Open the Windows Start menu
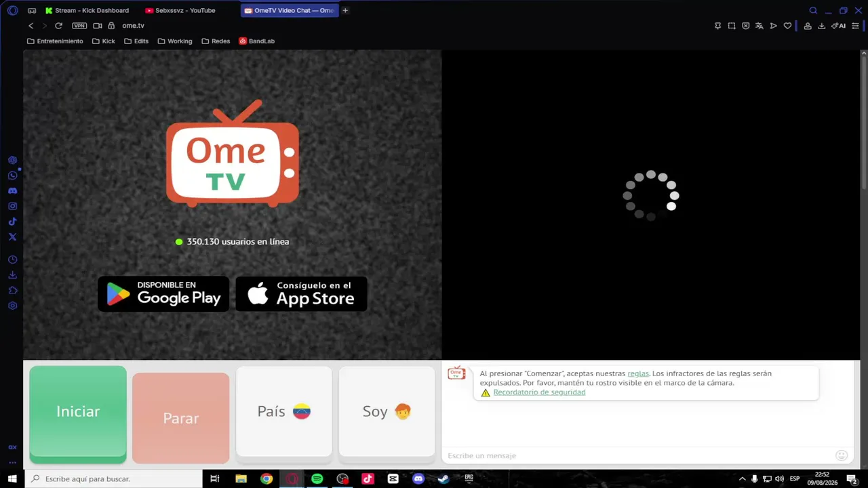Screen dimensions: 868x488 [x=12, y=479]
